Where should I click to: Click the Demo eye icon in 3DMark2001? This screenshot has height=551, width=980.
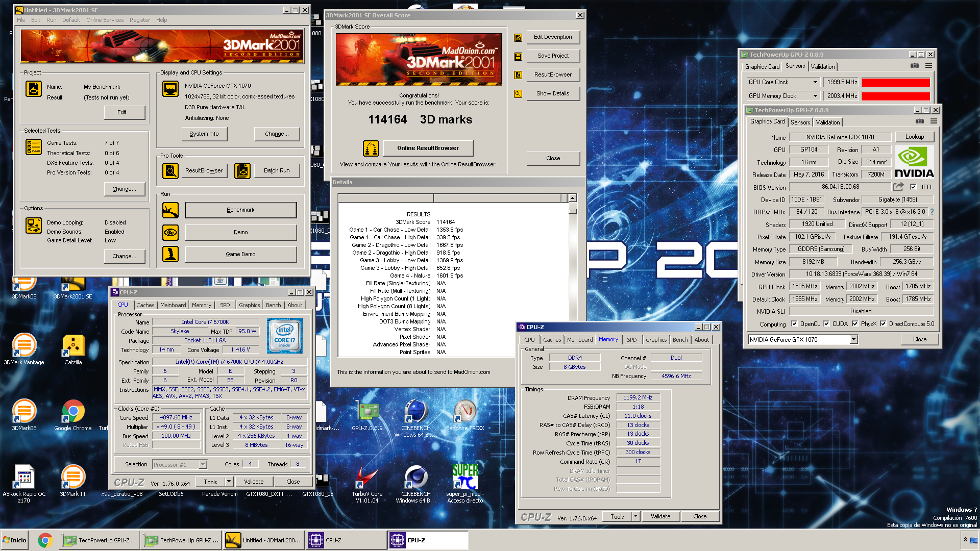(x=170, y=233)
